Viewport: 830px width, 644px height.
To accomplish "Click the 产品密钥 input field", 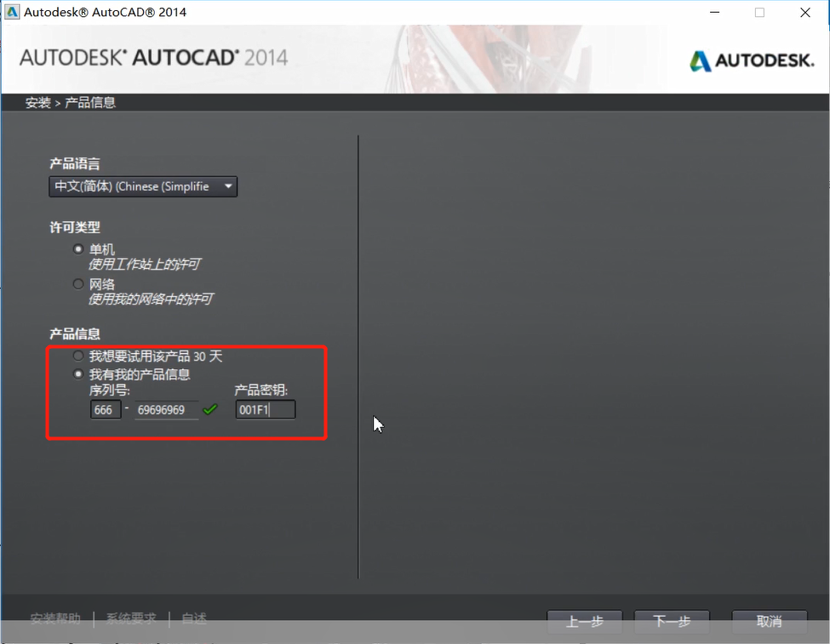I will pyautogui.click(x=265, y=409).
